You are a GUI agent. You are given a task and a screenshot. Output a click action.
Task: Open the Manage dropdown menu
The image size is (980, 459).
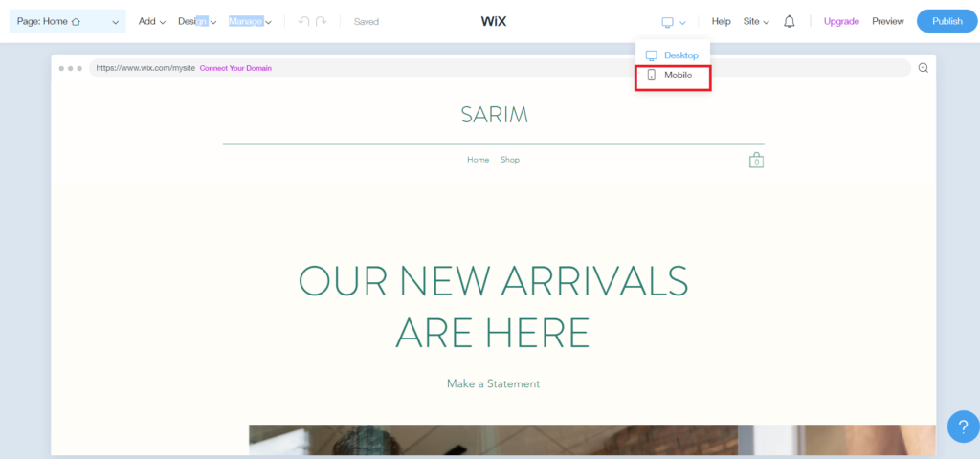pos(250,21)
